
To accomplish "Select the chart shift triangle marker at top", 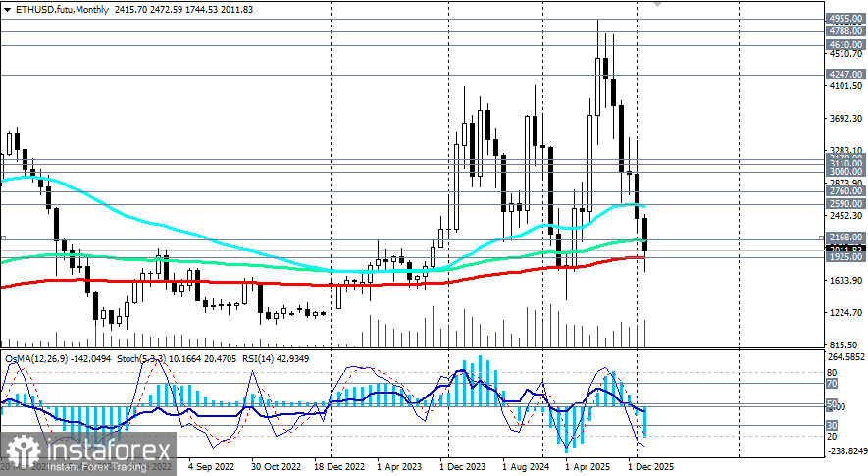I will (x=657, y=3).
